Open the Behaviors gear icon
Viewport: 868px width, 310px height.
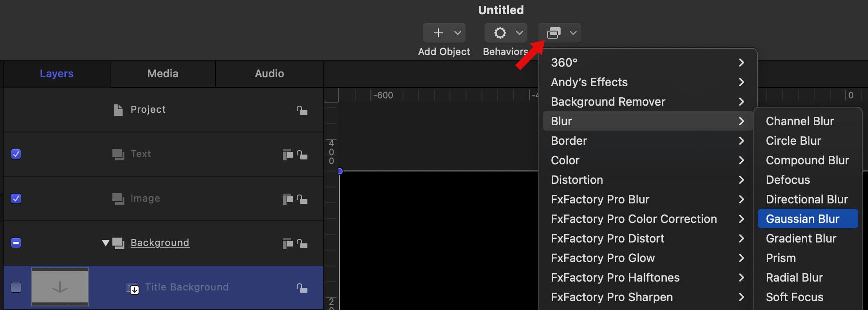[x=500, y=33]
